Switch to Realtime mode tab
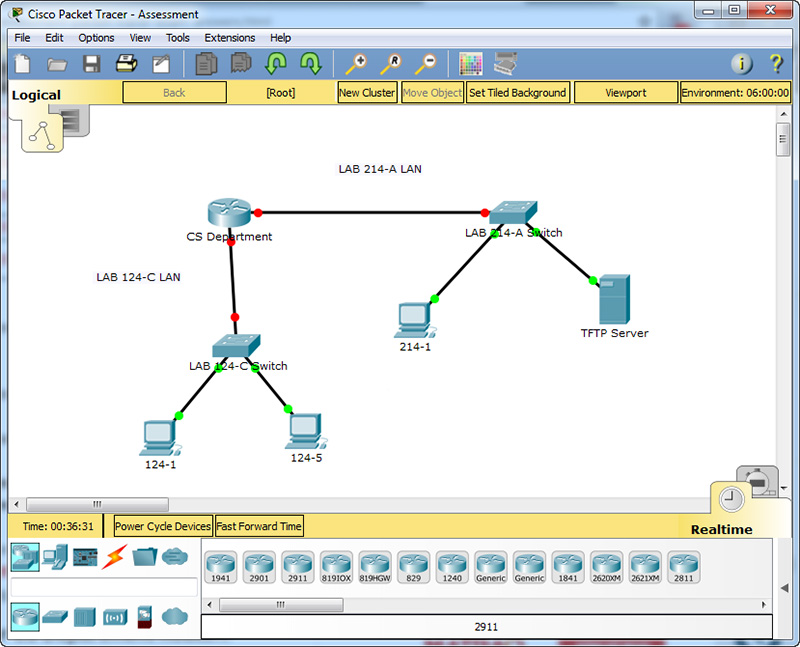The height and width of the screenshot is (647, 800). coord(731,500)
